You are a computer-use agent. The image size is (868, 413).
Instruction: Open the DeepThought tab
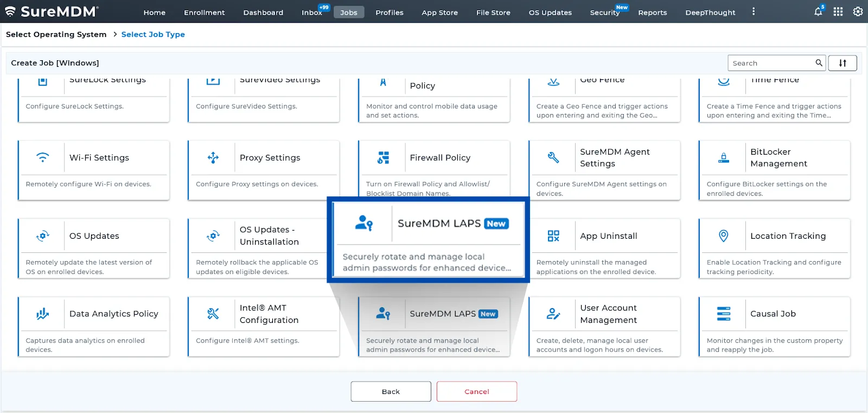point(710,12)
